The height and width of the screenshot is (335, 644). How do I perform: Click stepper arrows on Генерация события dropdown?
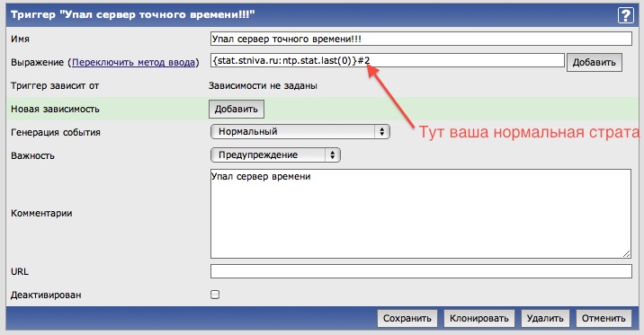[382, 132]
